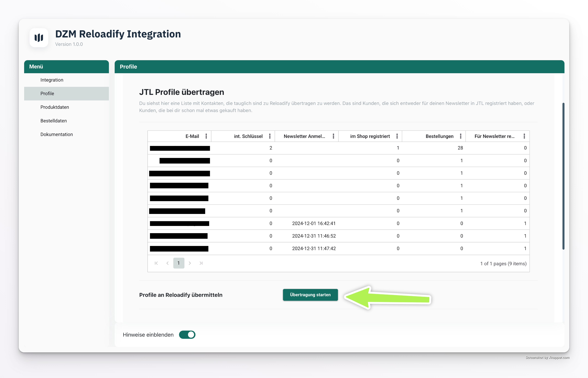Open Für Newsletter re... column menu
588x378 pixels.
coord(524,136)
